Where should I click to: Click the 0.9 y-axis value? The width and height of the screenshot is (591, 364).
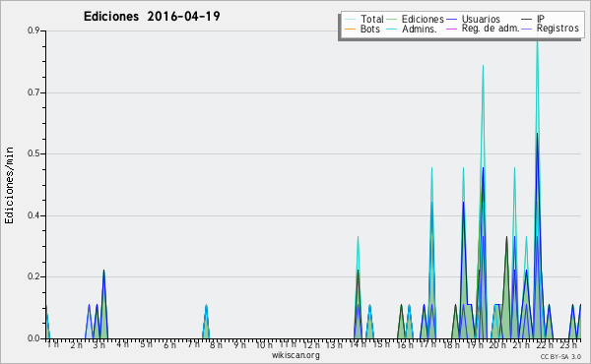pos(33,30)
